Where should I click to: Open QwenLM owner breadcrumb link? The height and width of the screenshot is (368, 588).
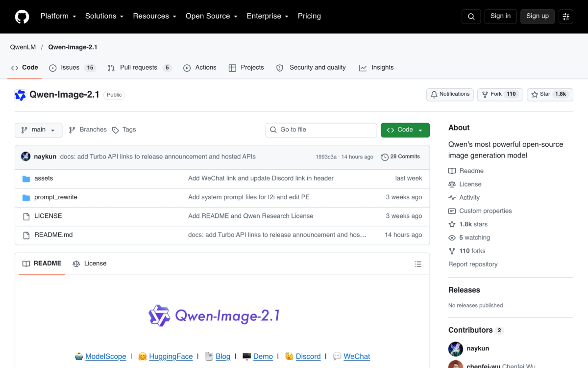(23, 47)
